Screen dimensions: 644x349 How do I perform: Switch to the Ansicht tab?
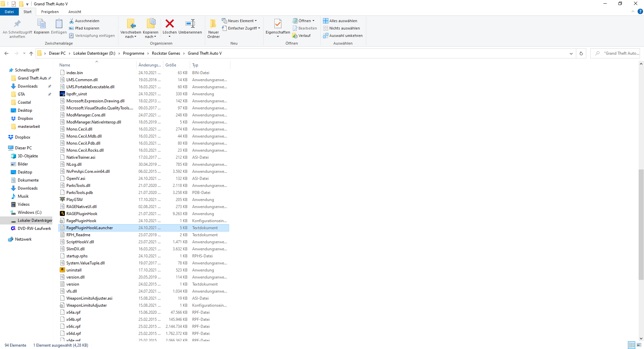coord(75,12)
